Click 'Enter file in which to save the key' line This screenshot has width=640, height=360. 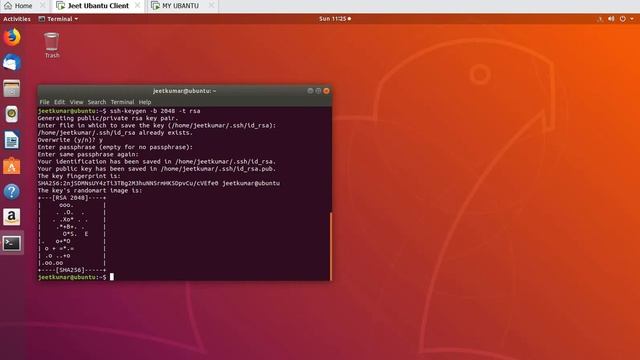click(x=157, y=125)
